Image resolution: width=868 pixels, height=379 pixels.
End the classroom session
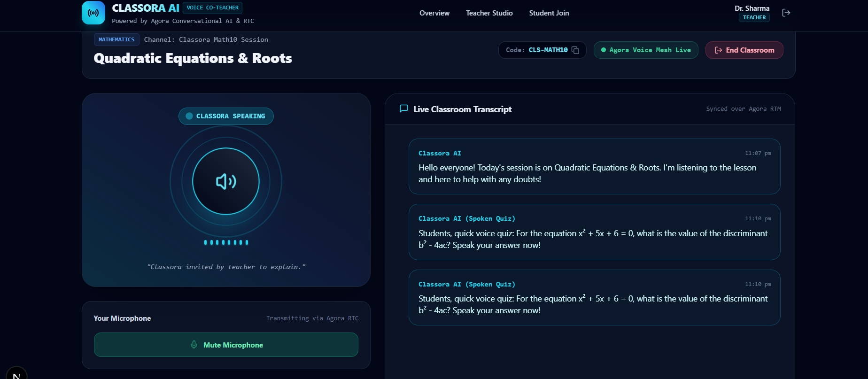(744, 50)
